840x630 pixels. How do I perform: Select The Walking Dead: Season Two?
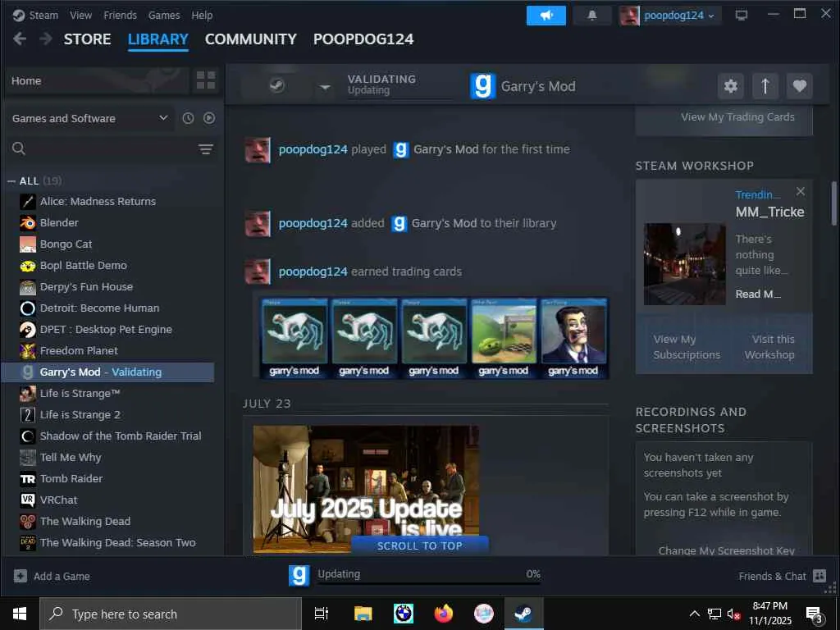pos(107,543)
